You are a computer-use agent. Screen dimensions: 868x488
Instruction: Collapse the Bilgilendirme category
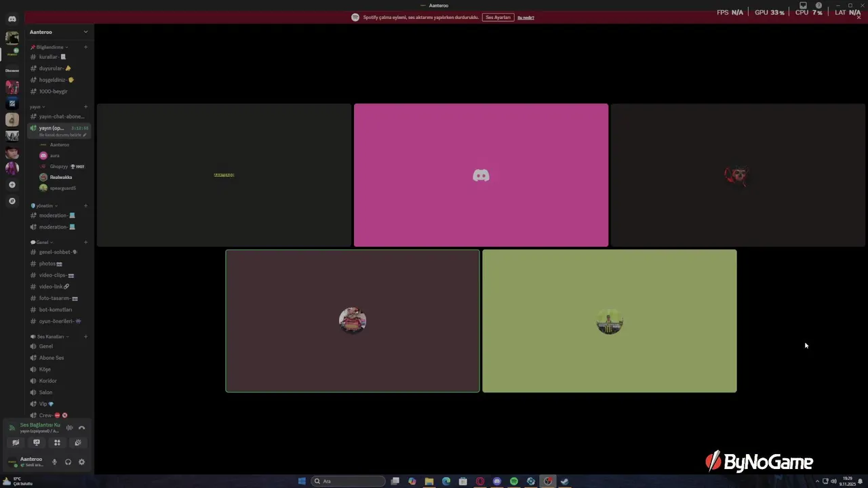tap(49, 47)
